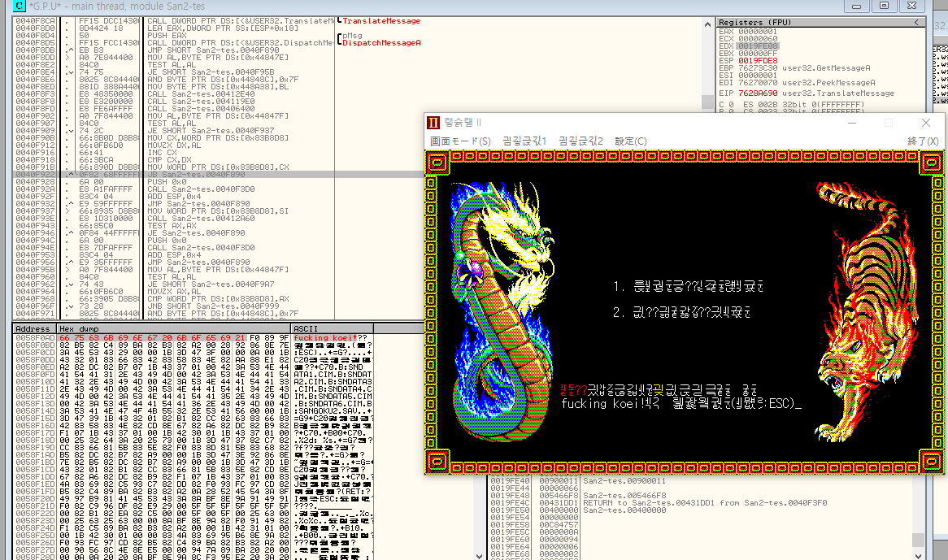Click the disassembly pane scroll-up arrow
The image size is (948, 560).
[707, 24]
